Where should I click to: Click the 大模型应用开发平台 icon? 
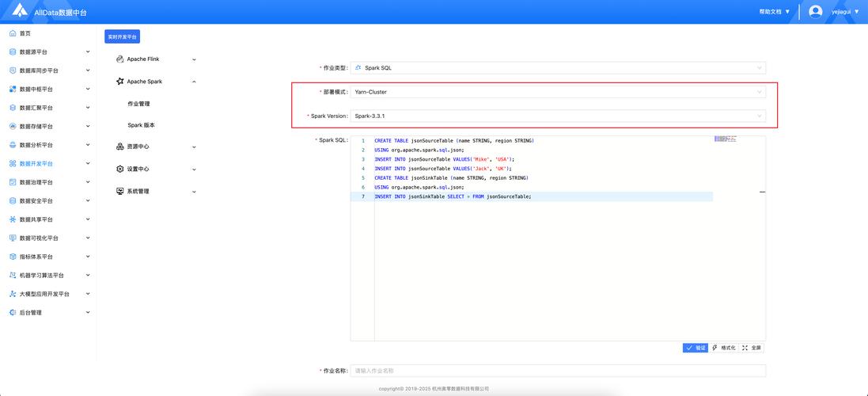13,294
